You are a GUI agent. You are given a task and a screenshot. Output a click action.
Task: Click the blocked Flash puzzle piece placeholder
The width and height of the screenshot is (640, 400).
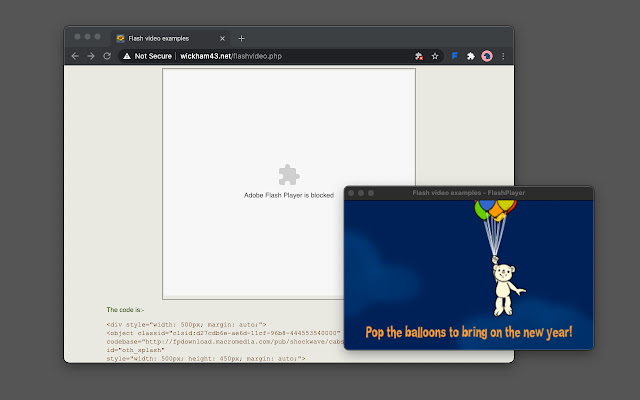[x=288, y=175]
